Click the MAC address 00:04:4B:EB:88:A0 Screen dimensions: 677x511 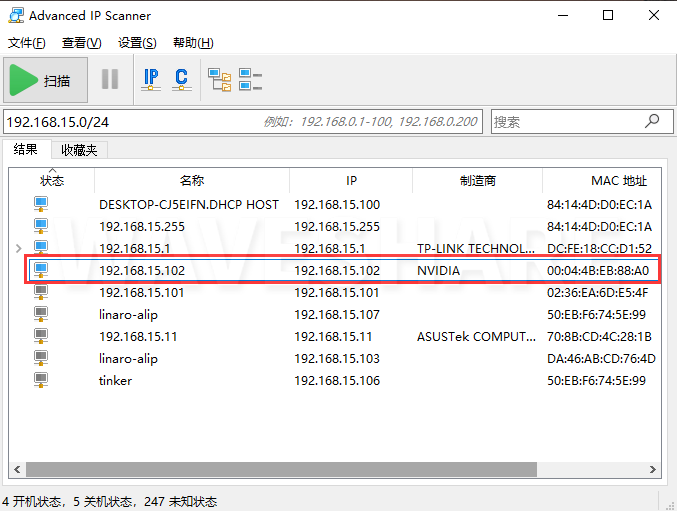point(598,271)
